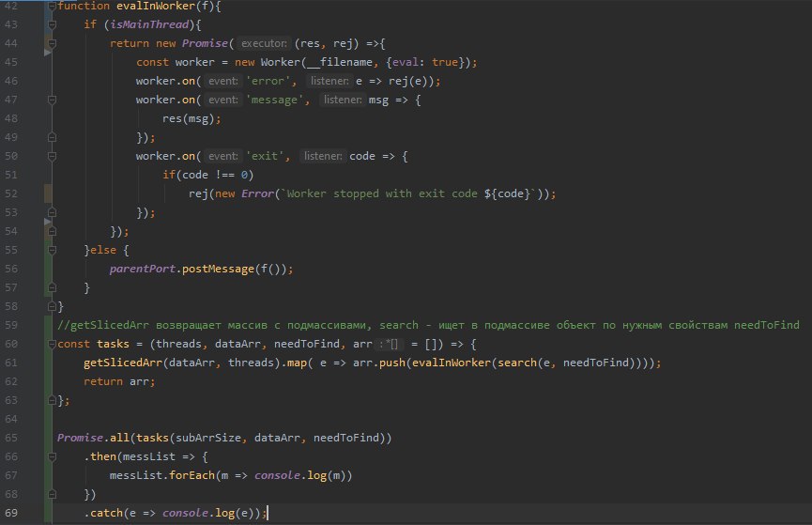
Task: Click line number 61 in the gutter
Action: tap(11, 363)
